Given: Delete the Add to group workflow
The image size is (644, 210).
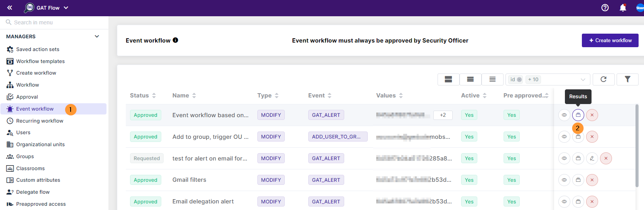Looking at the screenshot, I should click(592, 137).
